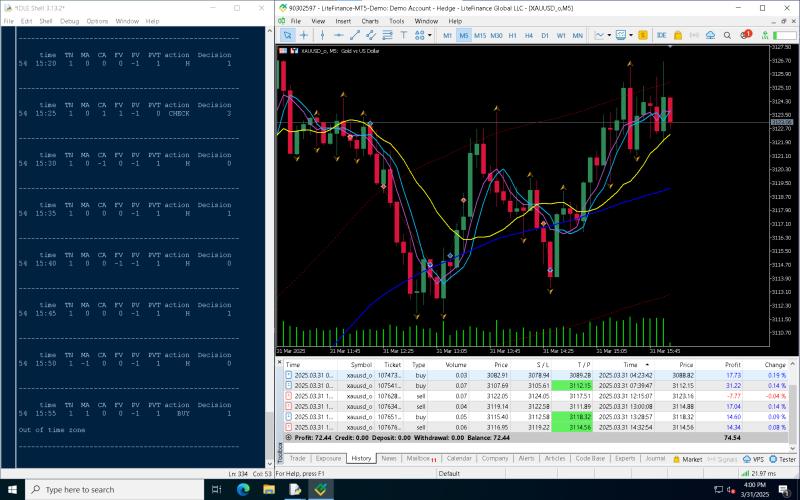Sort history by Symbol column header
Screen dimensions: 800x500
361,365
